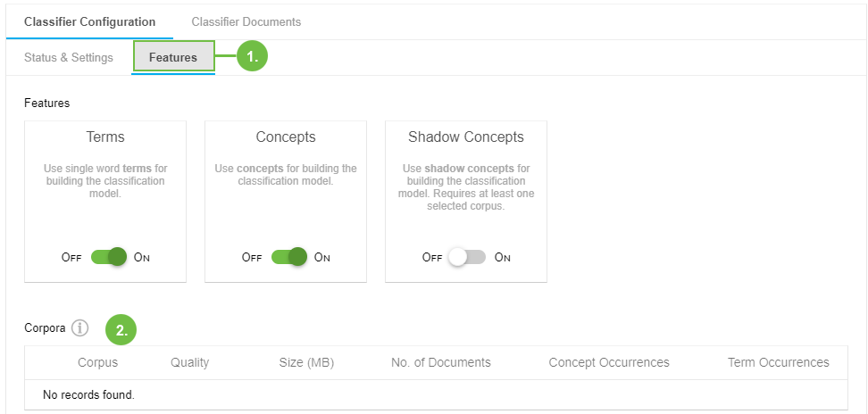The width and height of the screenshot is (868, 414).
Task: Click the Terms feature card title
Action: 105,137
